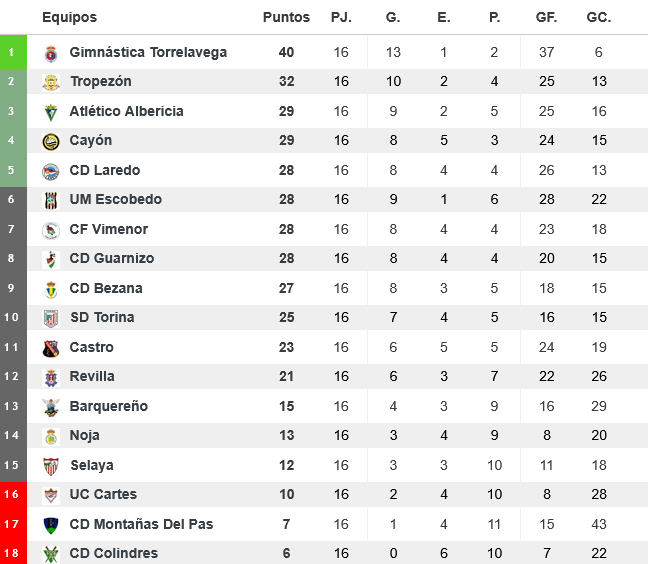Click the CD Laredo team crest
648x564 pixels.
(x=51, y=171)
